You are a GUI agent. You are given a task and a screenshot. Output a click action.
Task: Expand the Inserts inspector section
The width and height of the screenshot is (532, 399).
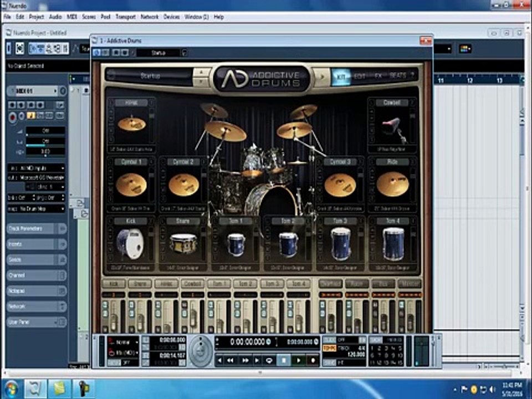point(37,244)
